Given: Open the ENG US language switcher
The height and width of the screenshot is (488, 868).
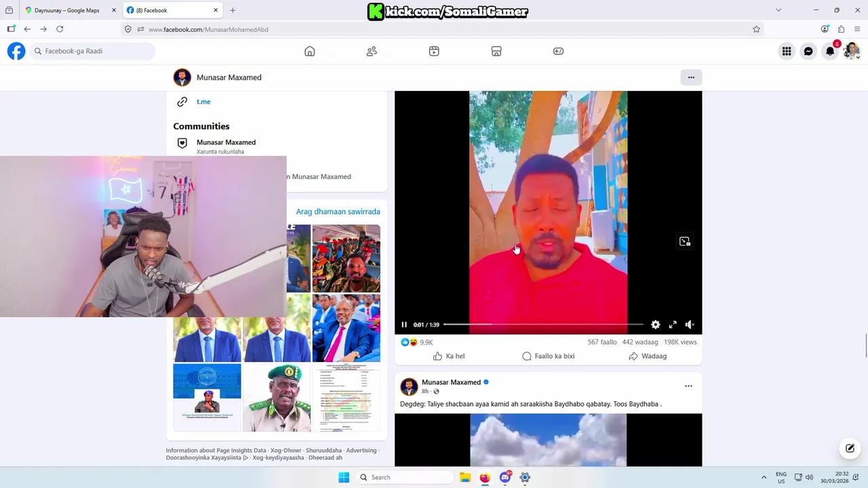Looking at the screenshot, I should pos(781,477).
